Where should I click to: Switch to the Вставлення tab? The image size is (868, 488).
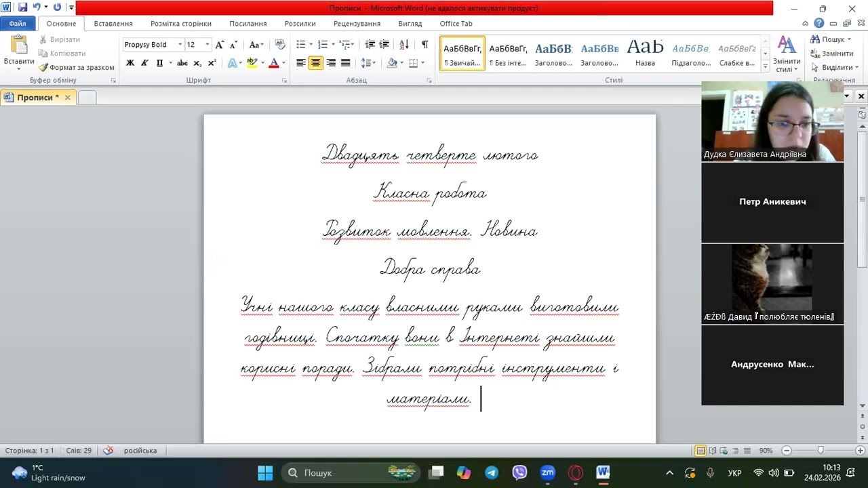pos(113,23)
